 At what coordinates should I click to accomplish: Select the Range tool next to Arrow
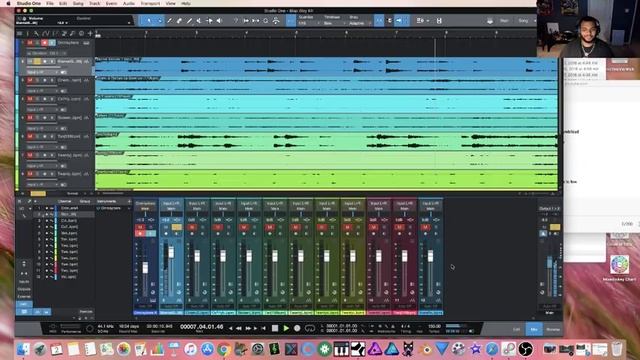pos(160,20)
